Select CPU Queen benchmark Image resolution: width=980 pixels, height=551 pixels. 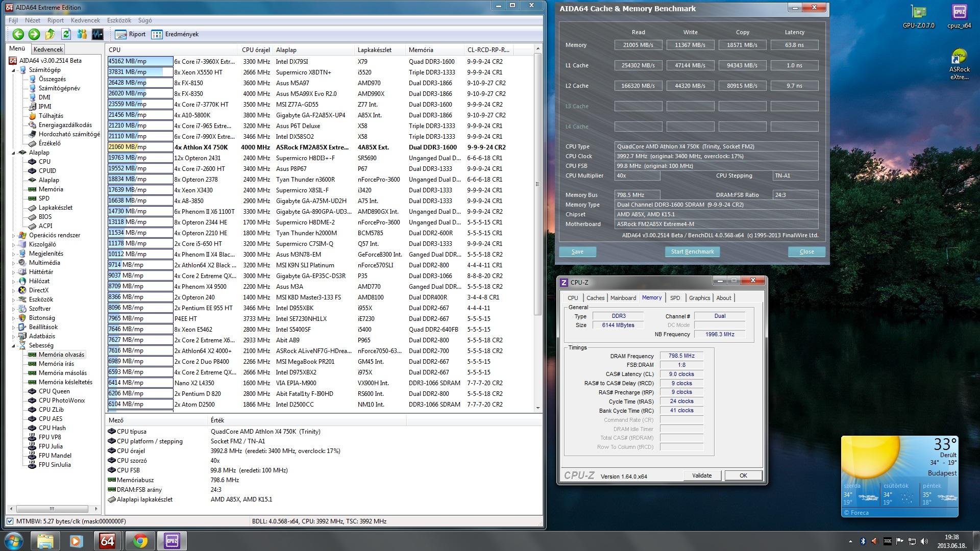click(x=54, y=391)
